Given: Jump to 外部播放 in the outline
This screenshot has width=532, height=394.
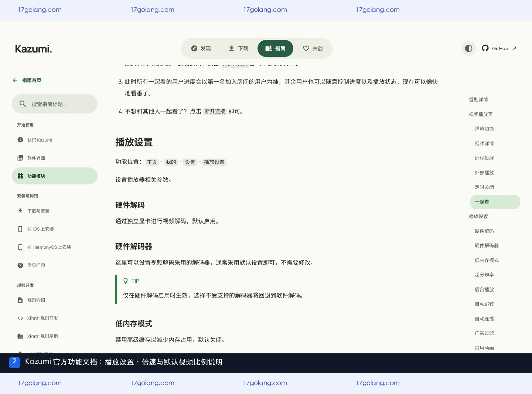Looking at the screenshot, I should tap(484, 173).
